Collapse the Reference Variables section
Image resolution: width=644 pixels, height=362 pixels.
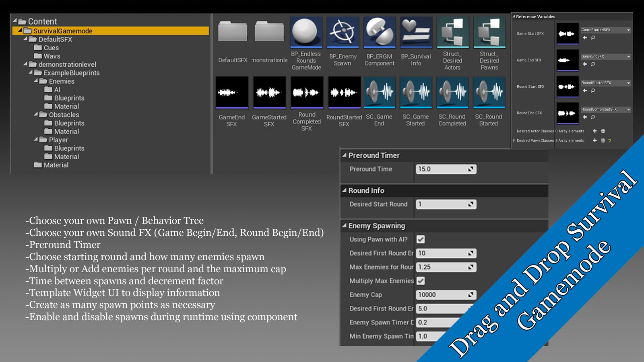tap(514, 16)
